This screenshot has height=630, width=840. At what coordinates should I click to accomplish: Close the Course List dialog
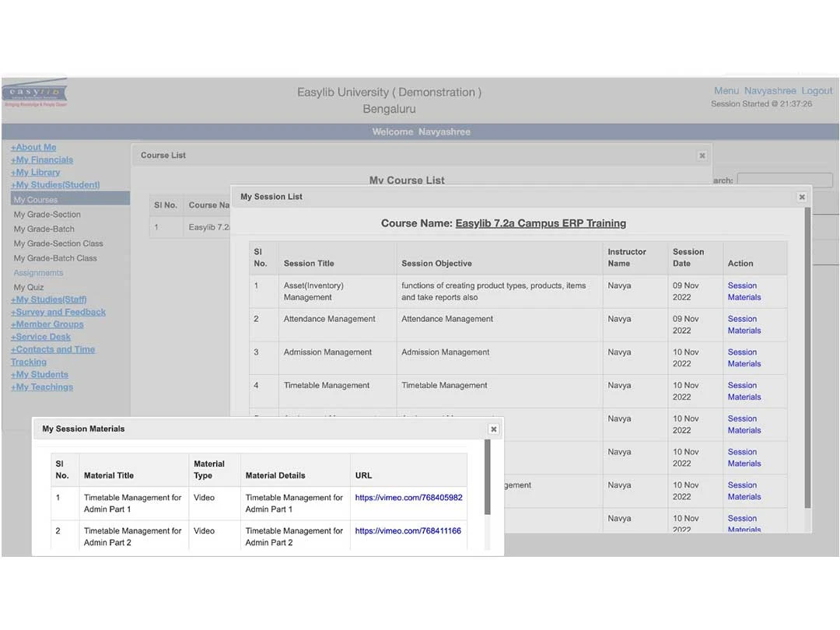click(702, 156)
